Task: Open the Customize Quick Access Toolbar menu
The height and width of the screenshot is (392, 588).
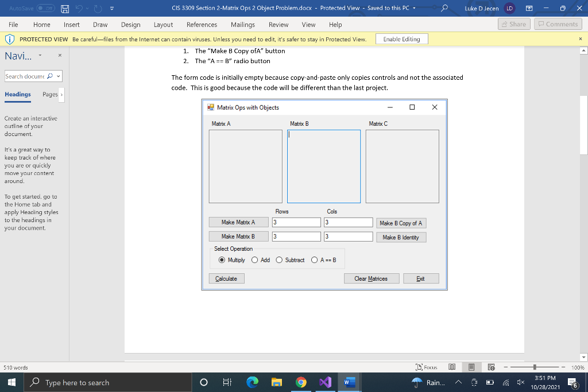Action: tap(111, 8)
